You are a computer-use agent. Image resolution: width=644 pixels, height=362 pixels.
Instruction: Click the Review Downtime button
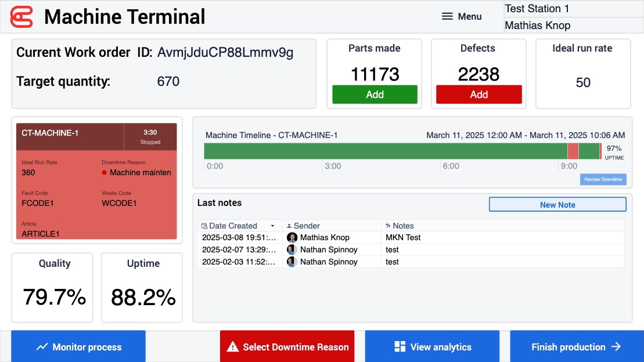click(x=603, y=179)
